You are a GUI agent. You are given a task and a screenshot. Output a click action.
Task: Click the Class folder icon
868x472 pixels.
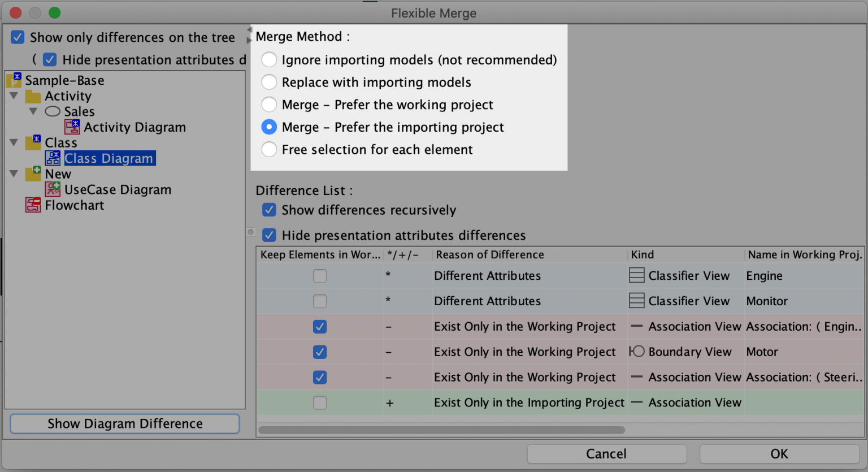[33, 142]
